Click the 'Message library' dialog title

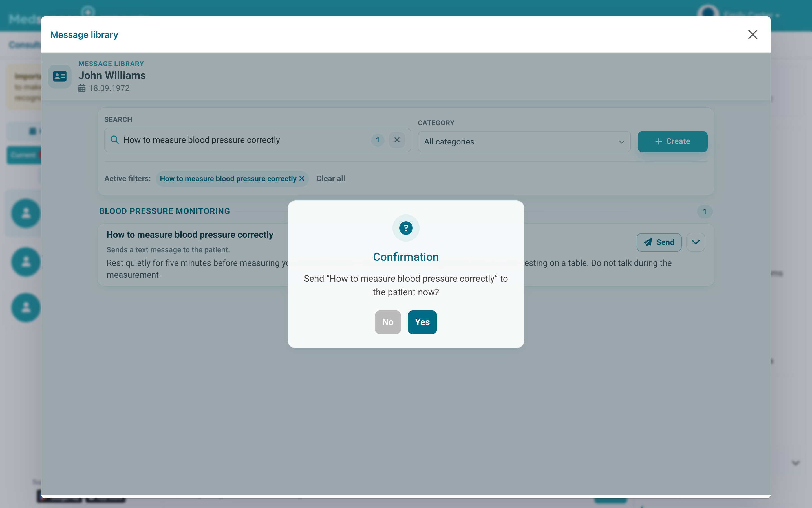(x=84, y=35)
